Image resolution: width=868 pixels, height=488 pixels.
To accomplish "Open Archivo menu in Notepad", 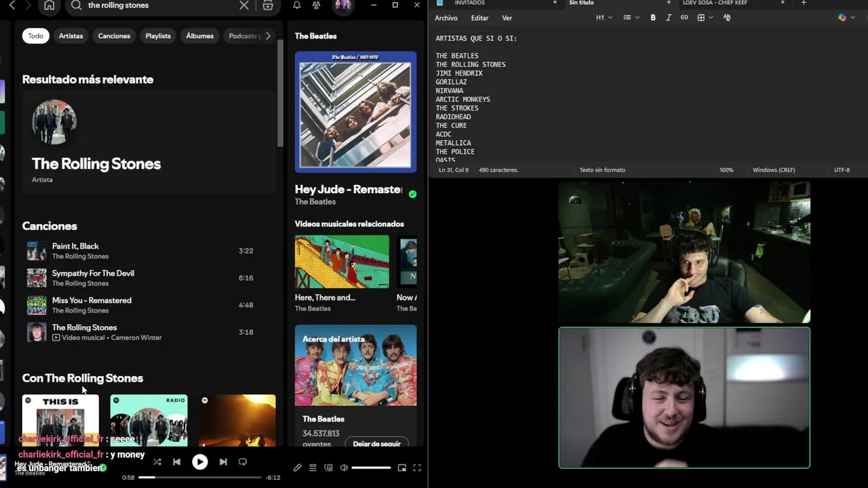I will coord(446,18).
